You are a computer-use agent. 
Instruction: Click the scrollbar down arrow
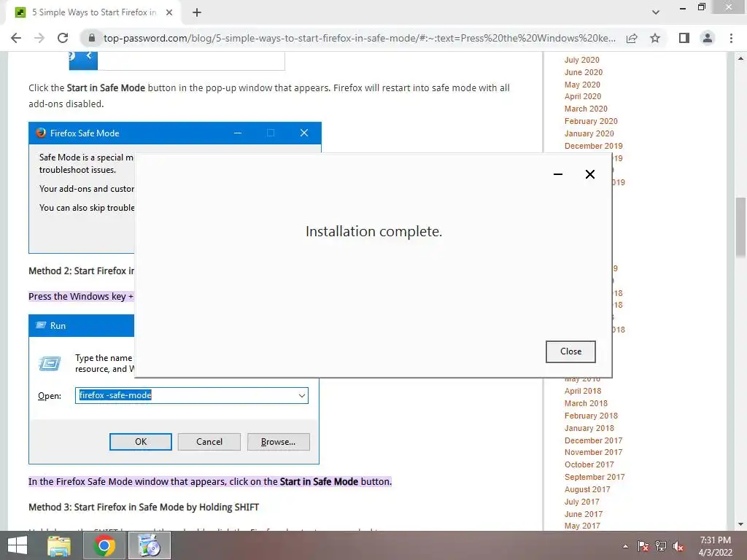(x=740, y=524)
